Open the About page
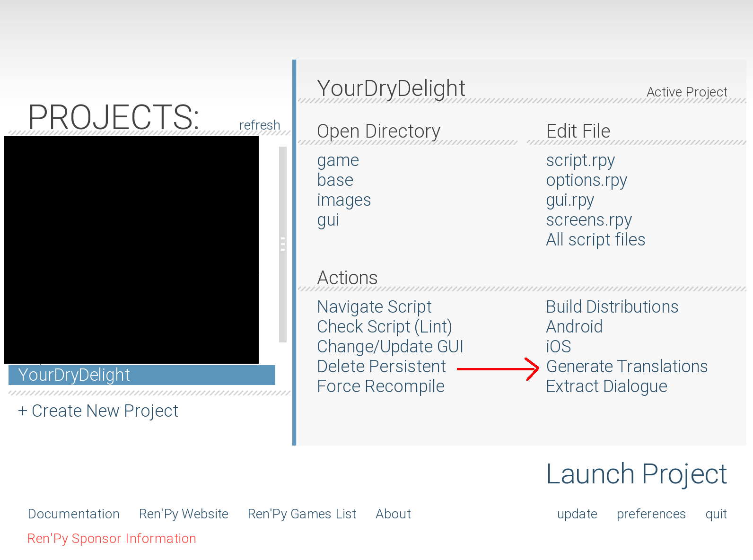Image resolution: width=753 pixels, height=560 pixels. tap(393, 514)
